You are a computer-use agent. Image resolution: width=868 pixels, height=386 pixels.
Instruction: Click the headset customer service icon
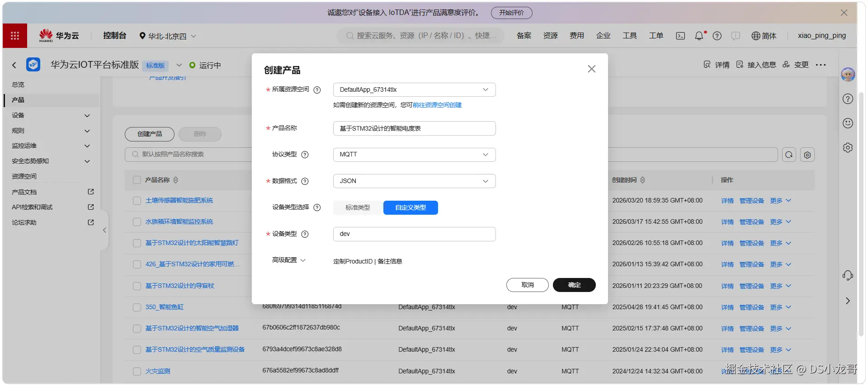click(848, 275)
